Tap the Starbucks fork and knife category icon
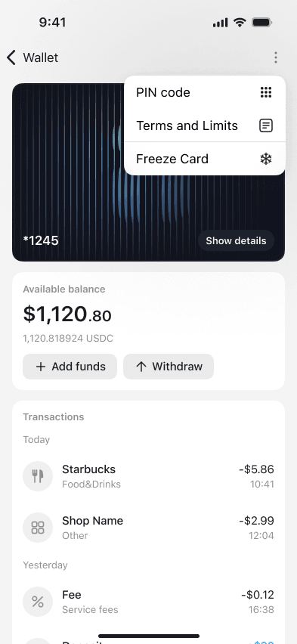 [38, 476]
